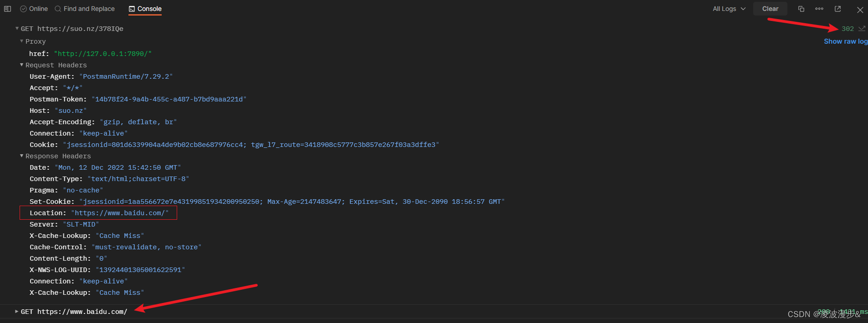The image size is (868, 323).
Task: Click the Online status indicator
Action: [x=34, y=9]
